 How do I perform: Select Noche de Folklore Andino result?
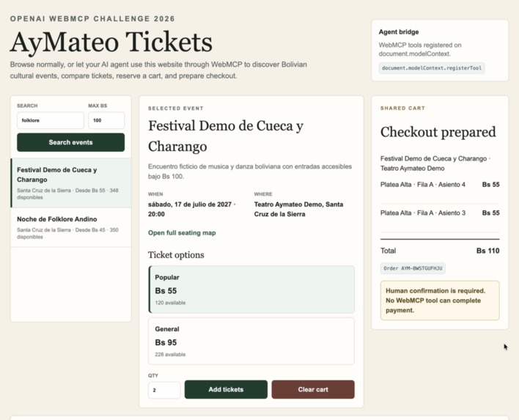(x=71, y=228)
